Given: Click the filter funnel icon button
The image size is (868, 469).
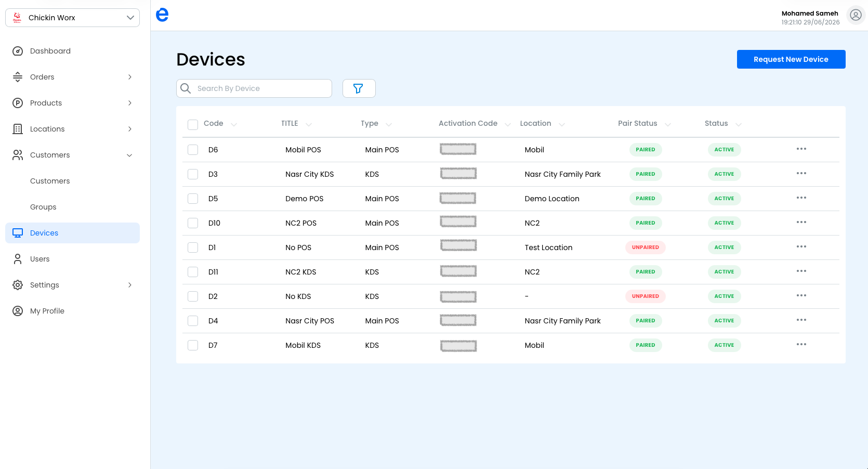Looking at the screenshot, I should click(359, 88).
